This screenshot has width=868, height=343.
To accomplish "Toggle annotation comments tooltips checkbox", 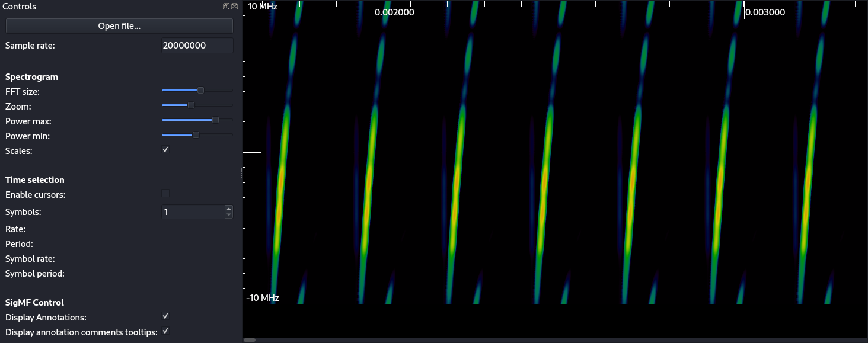I will pyautogui.click(x=165, y=331).
